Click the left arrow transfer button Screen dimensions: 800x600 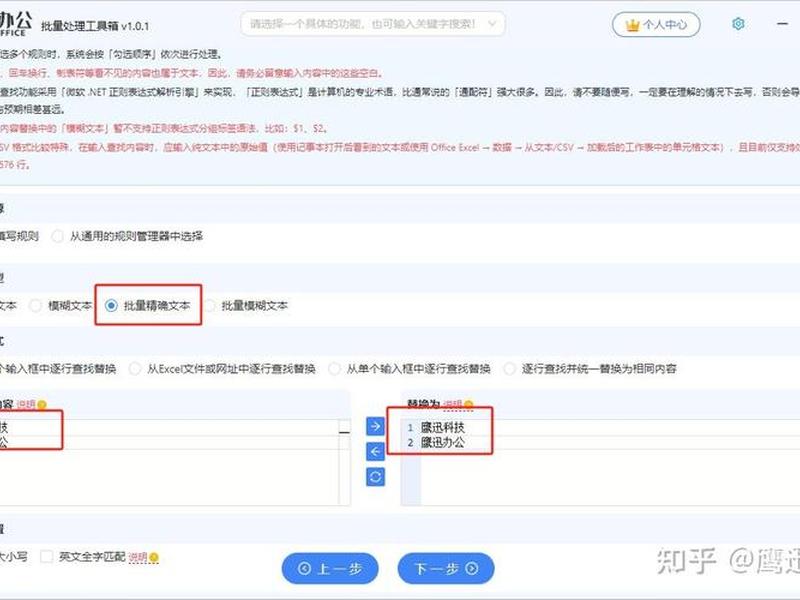(376, 452)
